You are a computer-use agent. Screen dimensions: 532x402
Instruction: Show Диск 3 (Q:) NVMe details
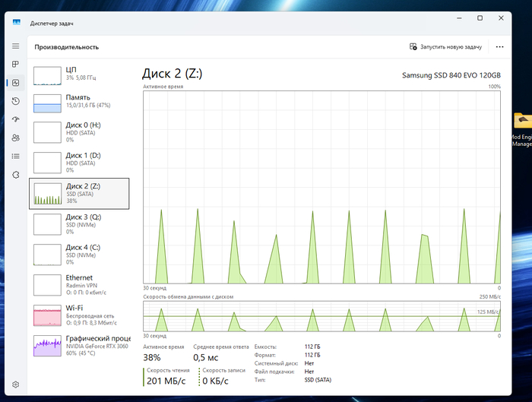pos(79,224)
